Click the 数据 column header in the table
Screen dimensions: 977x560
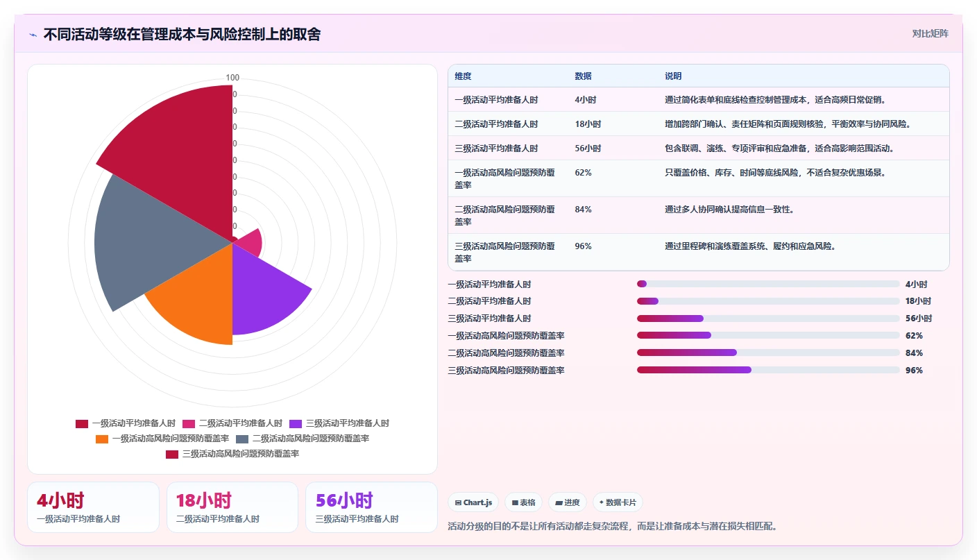coord(583,76)
